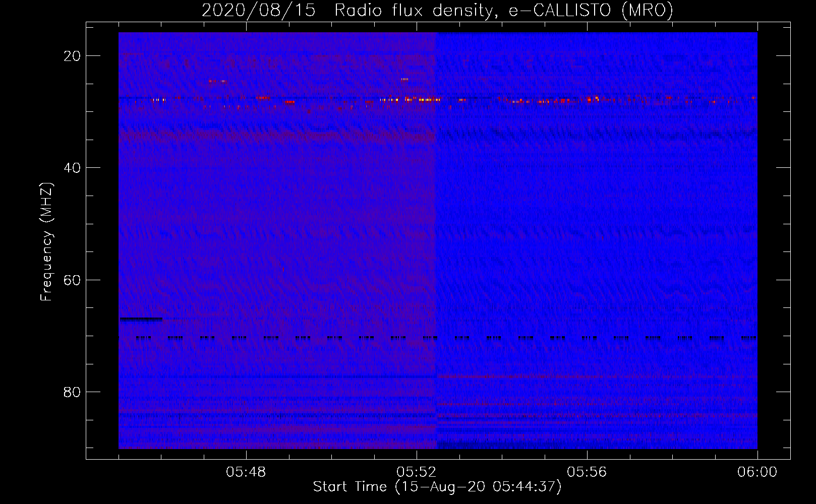Click the '20' frequency tick label
816x504 pixels.
[72, 56]
